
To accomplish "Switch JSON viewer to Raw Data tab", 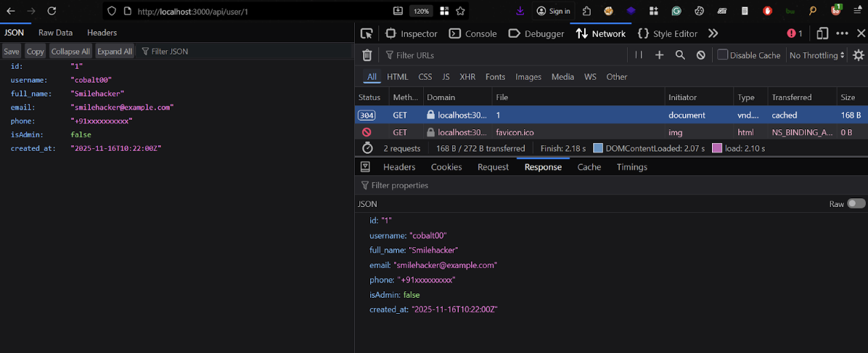I will click(55, 33).
